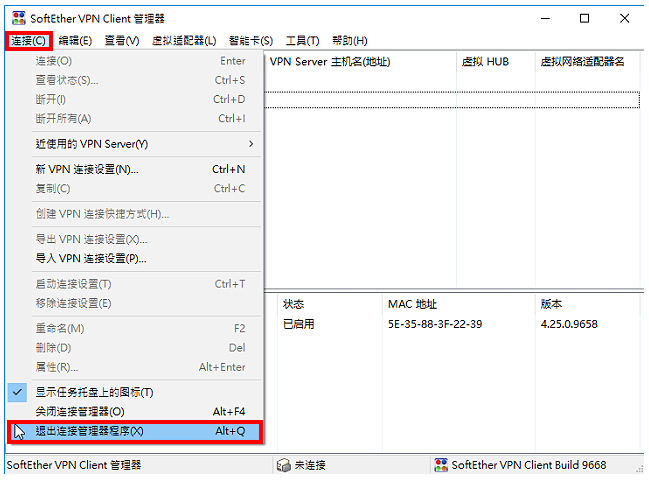Screen dimensions: 649x480
Task: Select MAC address 5E-35-88-3F-22-39
Action: [x=435, y=324]
